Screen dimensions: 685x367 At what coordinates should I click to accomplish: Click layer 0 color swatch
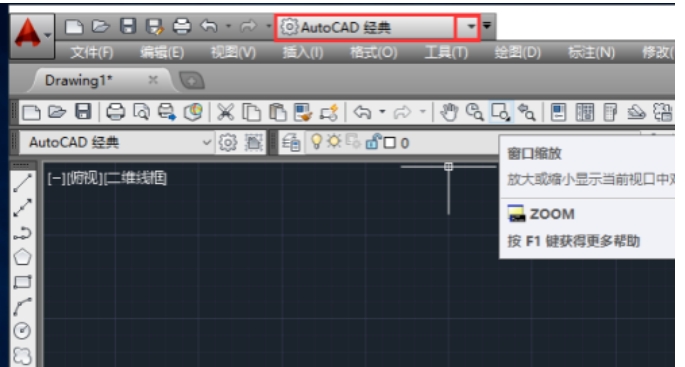tap(390, 143)
